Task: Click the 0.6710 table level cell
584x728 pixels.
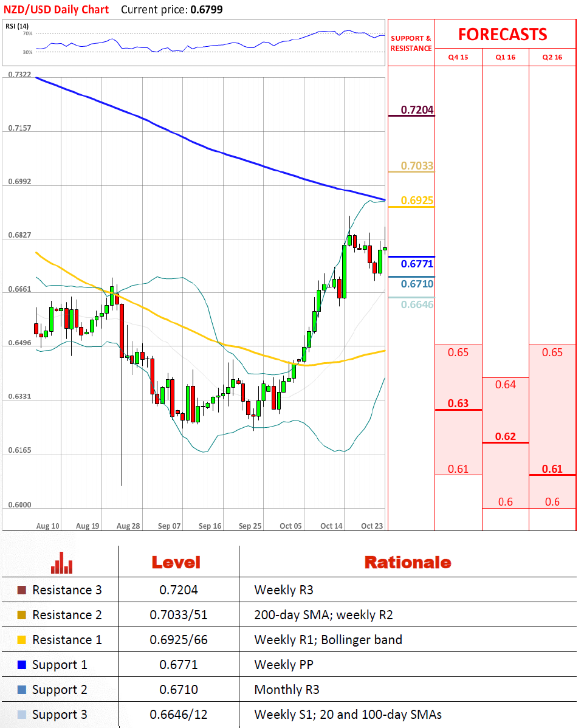Action: tap(179, 690)
